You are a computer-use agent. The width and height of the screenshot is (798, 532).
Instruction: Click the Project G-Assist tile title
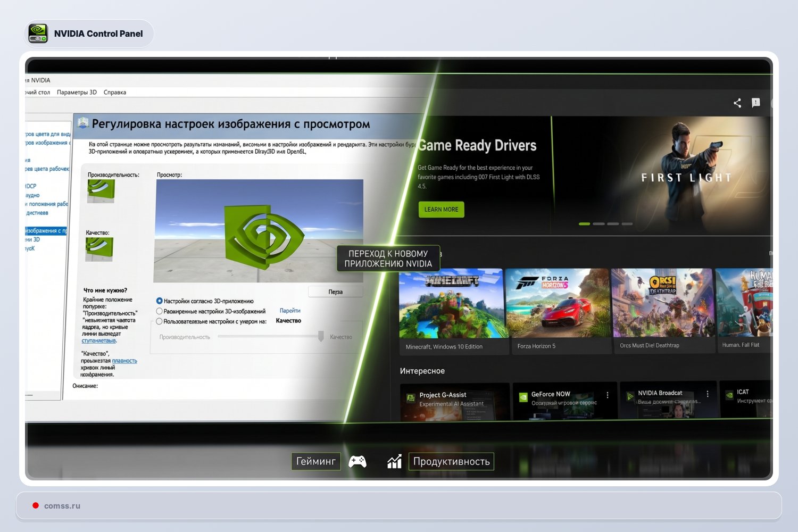point(443,395)
